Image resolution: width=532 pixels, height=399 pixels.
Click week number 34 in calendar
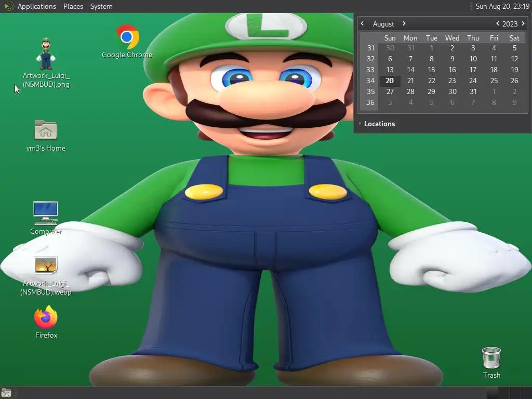point(370,81)
